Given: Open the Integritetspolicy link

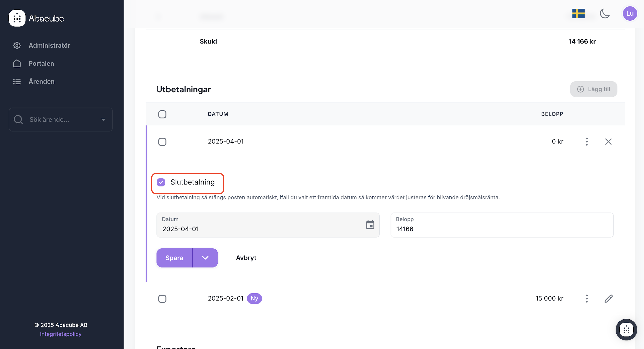Looking at the screenshot, I should coord(61,334).
